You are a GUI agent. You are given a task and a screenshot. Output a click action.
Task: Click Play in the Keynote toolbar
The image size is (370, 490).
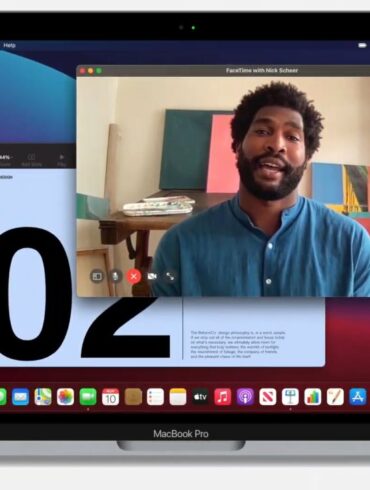point(61,160)
